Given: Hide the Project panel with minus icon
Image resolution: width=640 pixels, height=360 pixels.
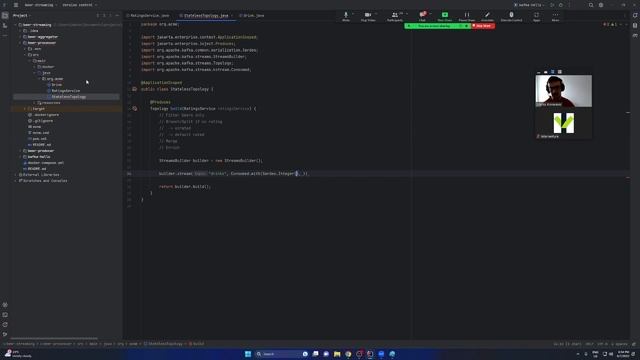Looking at the screenshot, I should point(117,16).
